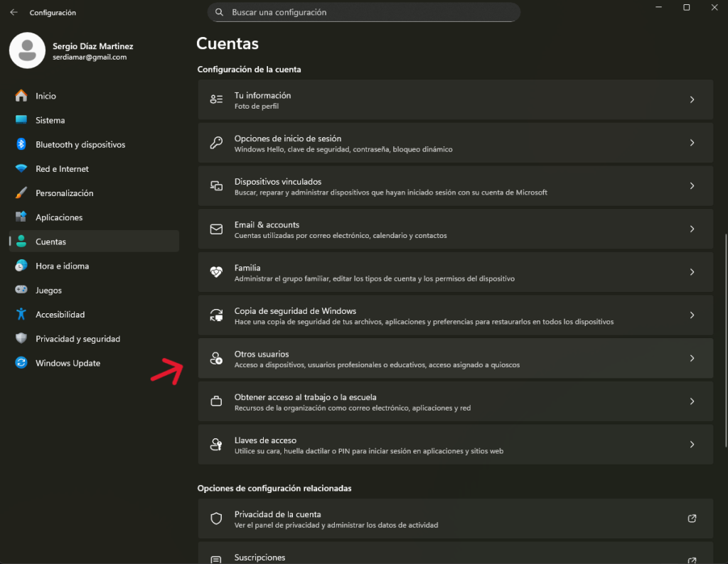Screen dimensions: 728x564
Task: Click the Windows Update sidebar icon
Action: [x=21, y=363]
